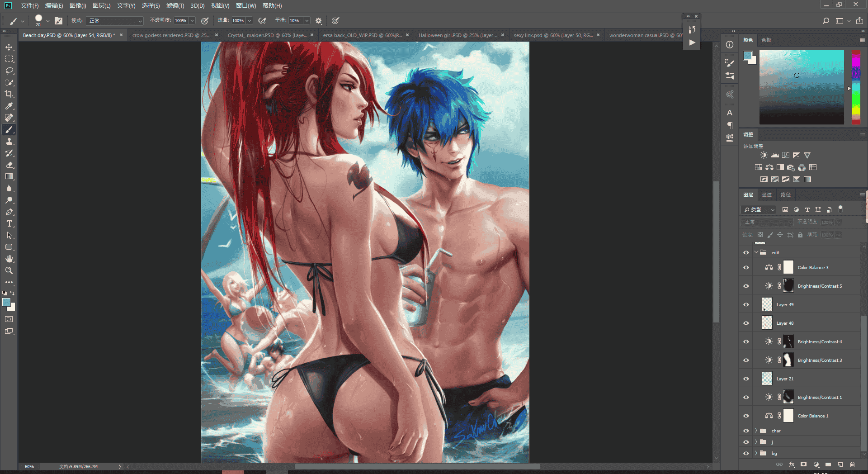868x474 pixels.
Task: Click the foreground color swatch in toolbar
Action: point(6,303)
